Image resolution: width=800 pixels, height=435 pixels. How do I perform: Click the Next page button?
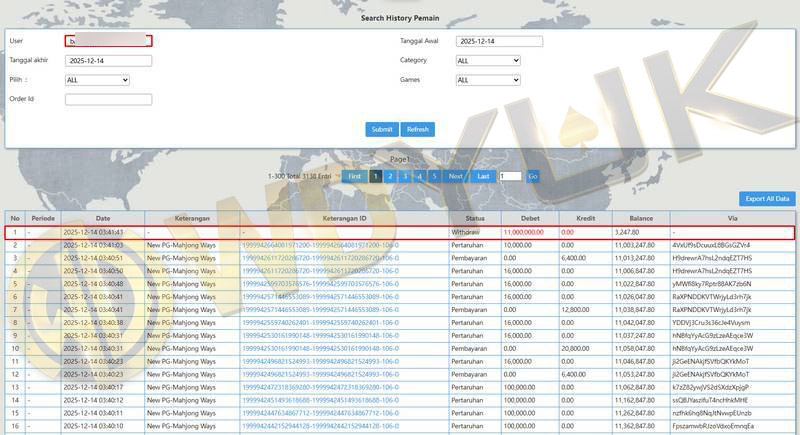pos(455,176)
